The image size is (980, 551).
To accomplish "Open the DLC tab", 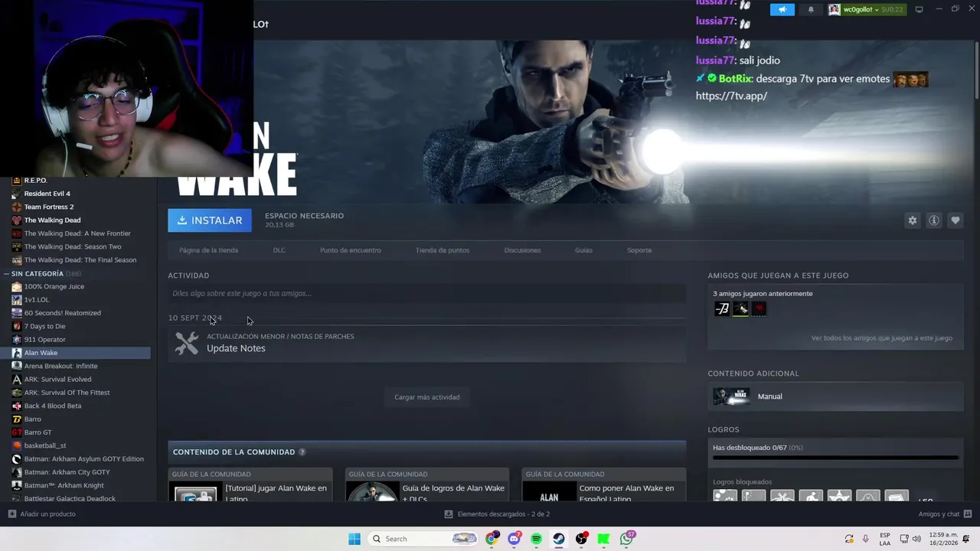I will click(x=279, y=250).
